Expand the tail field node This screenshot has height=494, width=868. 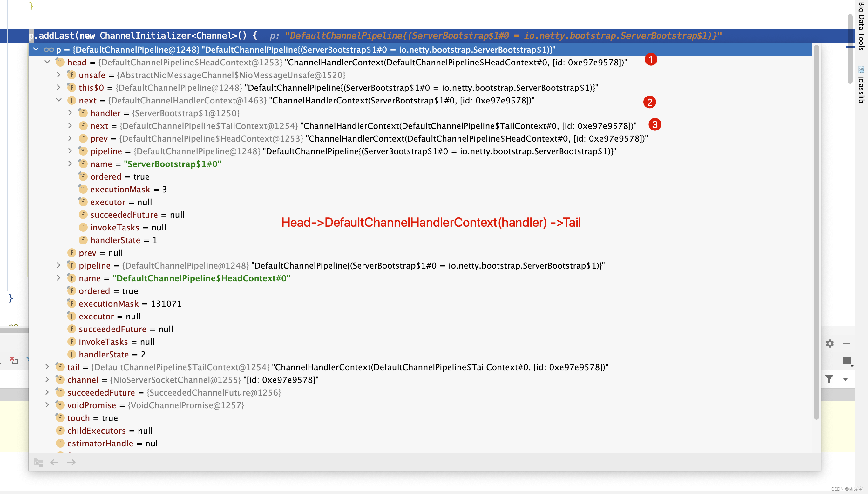48,367
